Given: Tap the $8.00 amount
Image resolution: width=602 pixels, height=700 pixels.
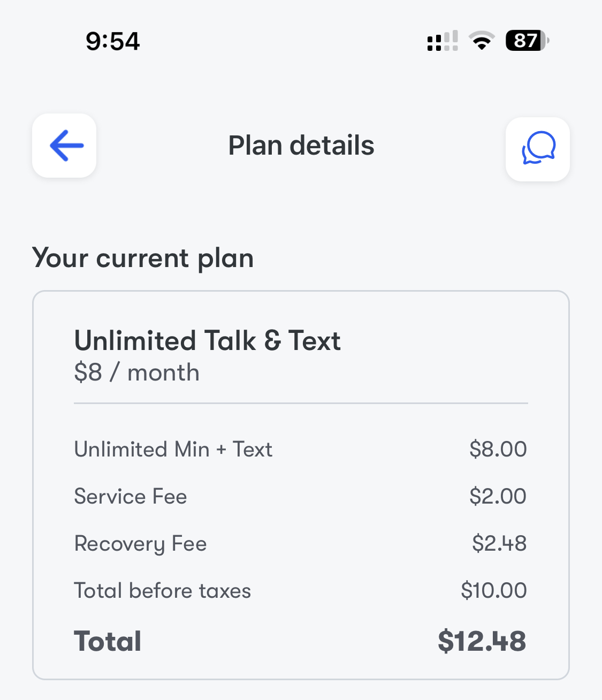Looking at the screenshot, I should click(x=498, y=450).
